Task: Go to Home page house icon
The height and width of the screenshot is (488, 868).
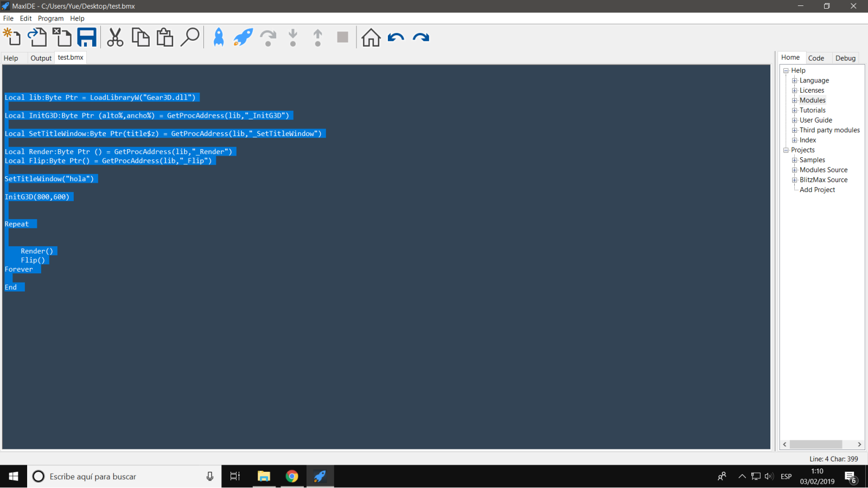Action: (x=371, y=37)
